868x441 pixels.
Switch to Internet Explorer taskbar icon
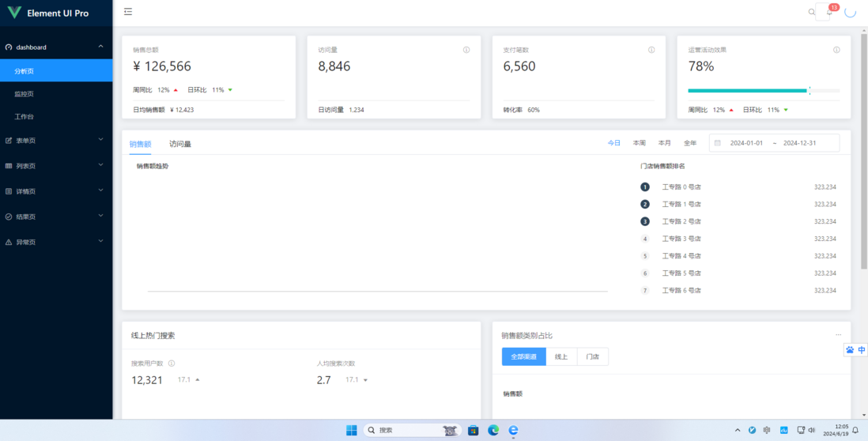click(x=514, y=430)
